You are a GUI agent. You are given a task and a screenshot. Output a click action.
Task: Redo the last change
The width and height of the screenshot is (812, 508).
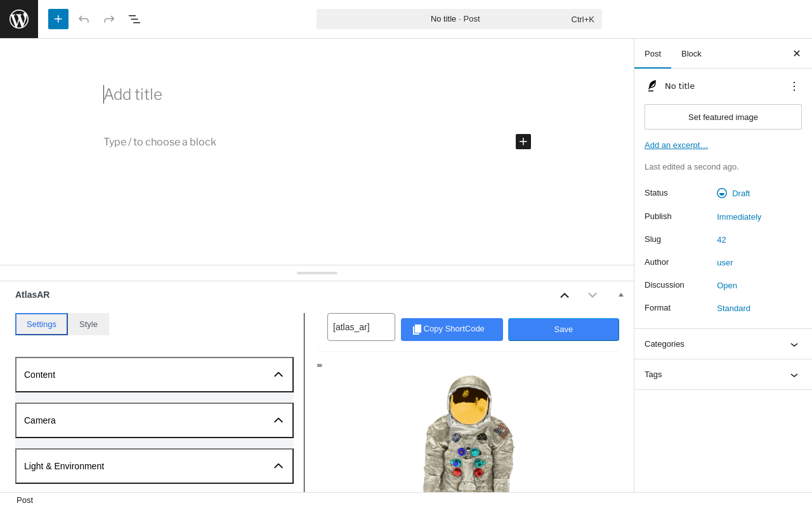click(x=109, y=19)
